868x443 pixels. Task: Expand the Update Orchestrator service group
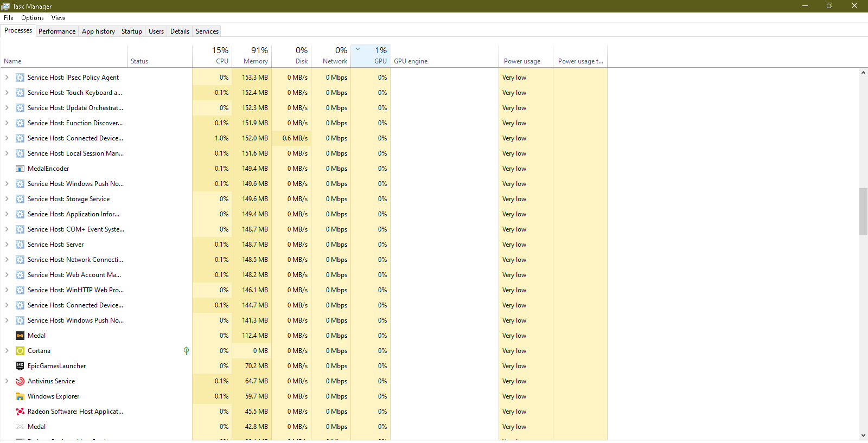click(7, 108)
